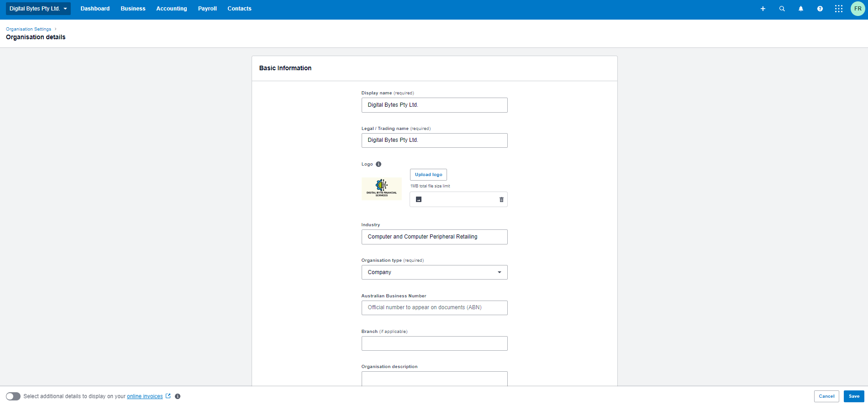
Task: Open the Payroll menu
Action: (x=207, y=9)
